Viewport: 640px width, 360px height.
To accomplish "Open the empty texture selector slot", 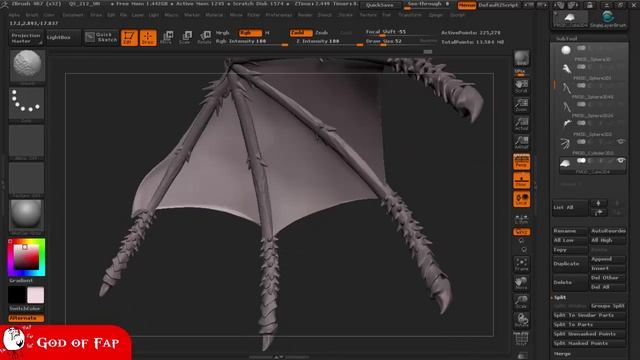I will click(27, 178).
